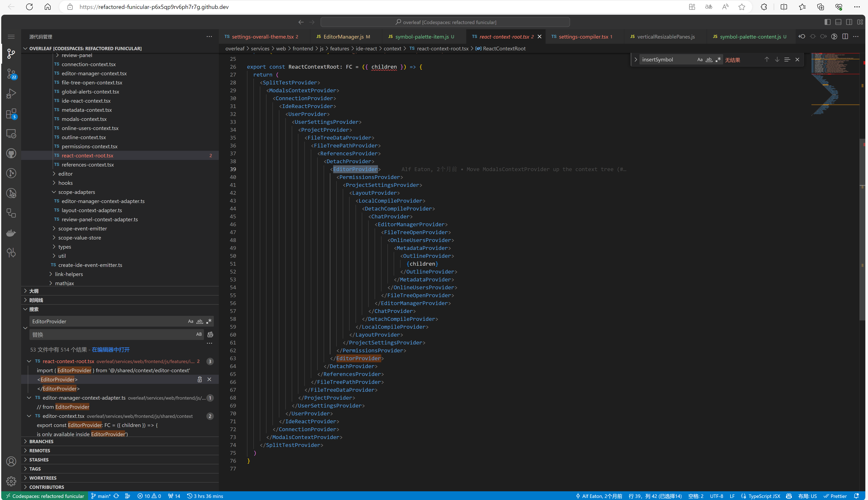Toggle Match Whole Word in sidebar search
The height and width of the screenshot is (500, 868).
click(x=200, y=321)
